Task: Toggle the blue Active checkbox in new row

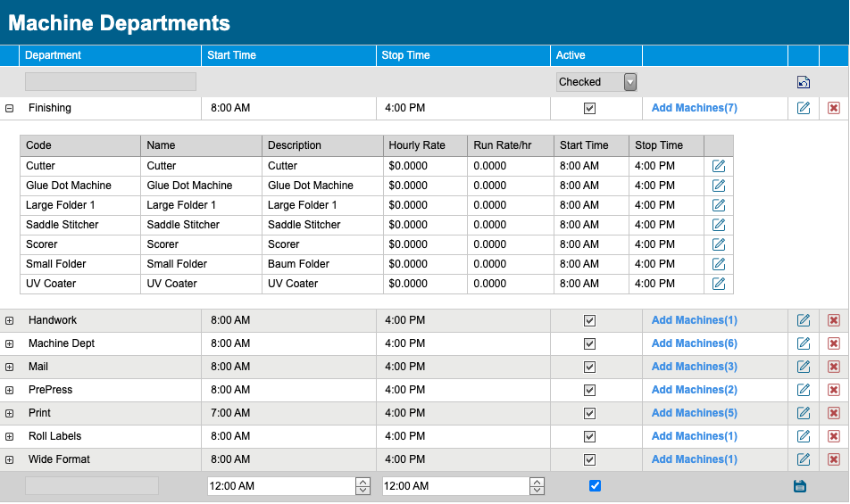Action: (x=595, y=485)
